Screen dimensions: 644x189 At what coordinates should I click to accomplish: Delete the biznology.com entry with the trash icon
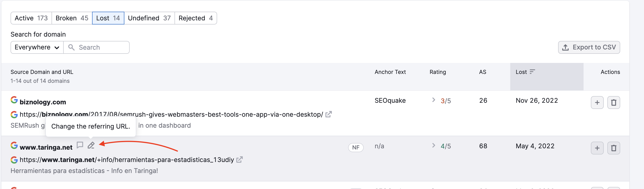point(614,102)
